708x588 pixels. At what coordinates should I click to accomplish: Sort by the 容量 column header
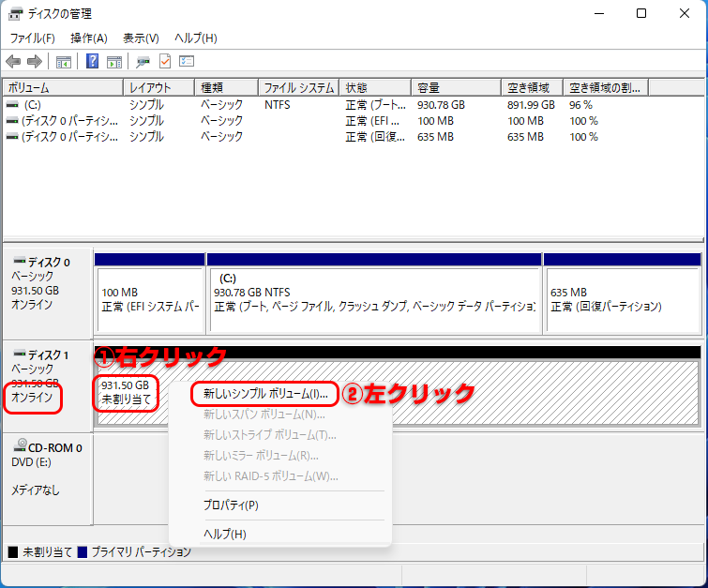point(456,87)
